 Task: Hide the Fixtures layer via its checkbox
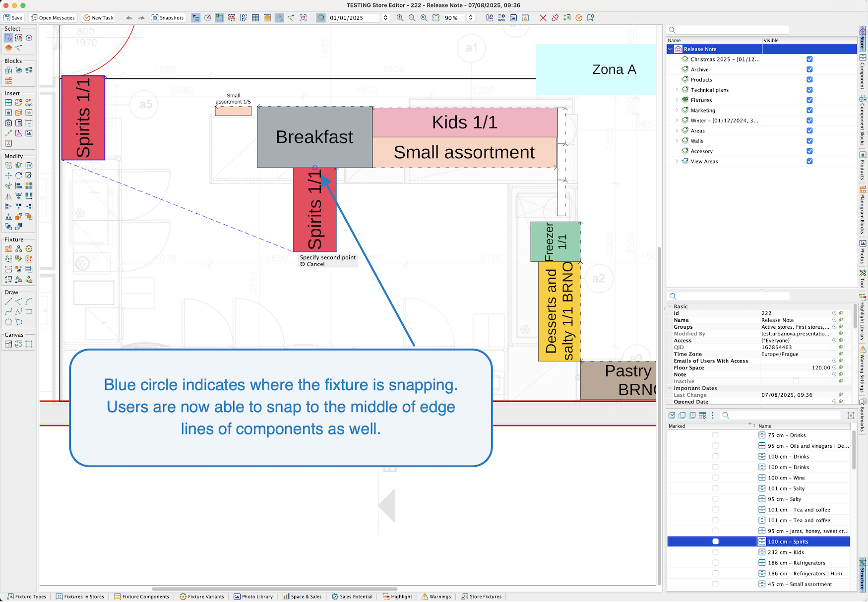809,100
